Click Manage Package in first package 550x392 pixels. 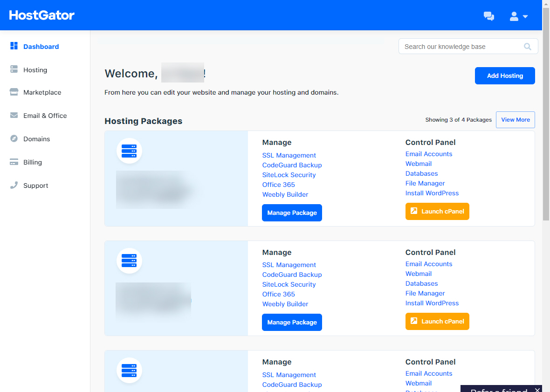(x=292, y=213)
